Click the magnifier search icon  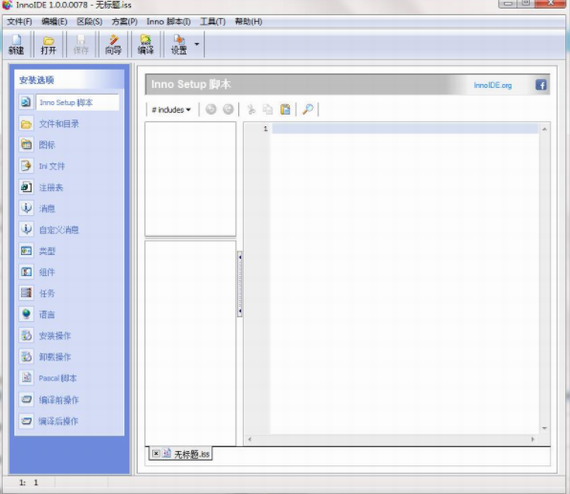pyautogui.click(x=308, y=109)
